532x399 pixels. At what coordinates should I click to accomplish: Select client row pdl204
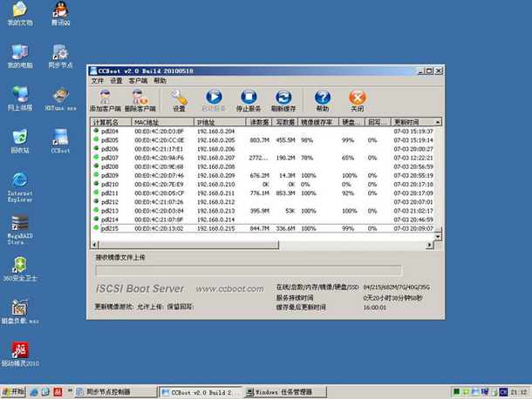point(263,132)
